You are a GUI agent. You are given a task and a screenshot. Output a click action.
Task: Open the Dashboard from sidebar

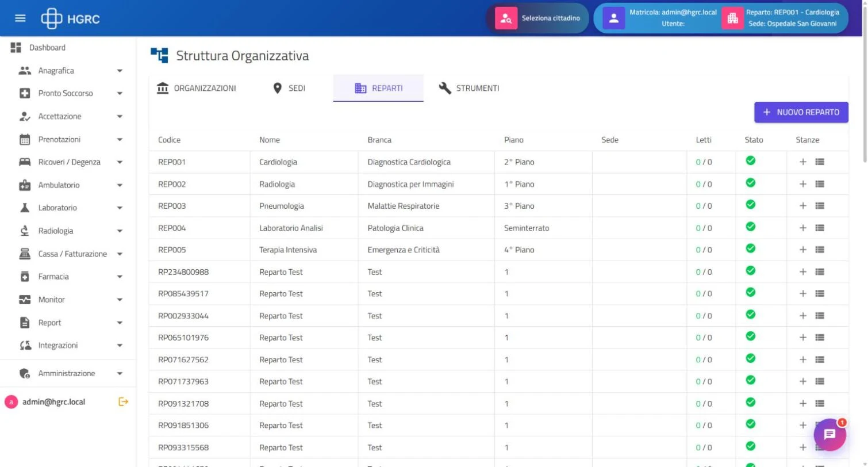68,48
